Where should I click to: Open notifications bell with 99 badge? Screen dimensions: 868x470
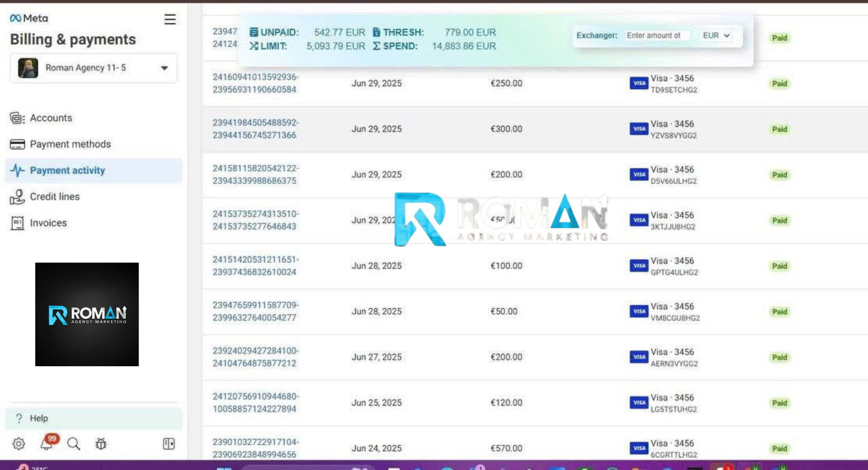[47, 444]
